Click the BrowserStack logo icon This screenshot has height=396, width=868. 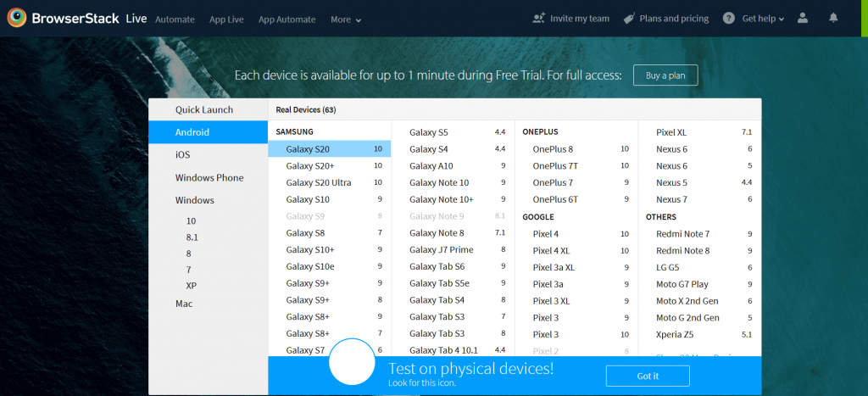pos(16,18)
